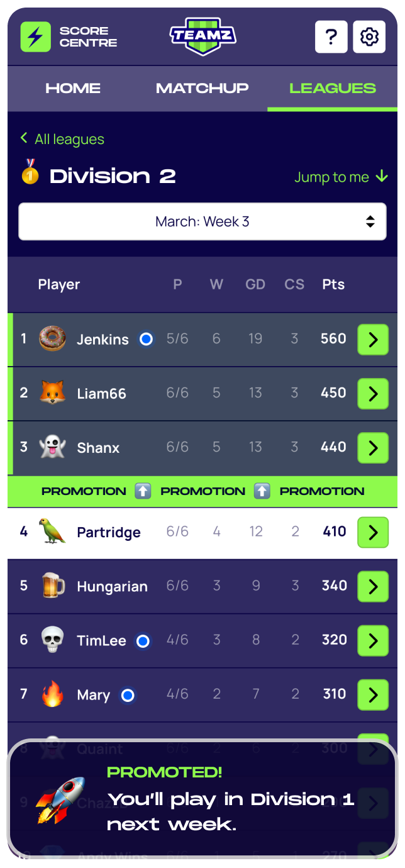Click blue status dot beside TimLee

143,641
